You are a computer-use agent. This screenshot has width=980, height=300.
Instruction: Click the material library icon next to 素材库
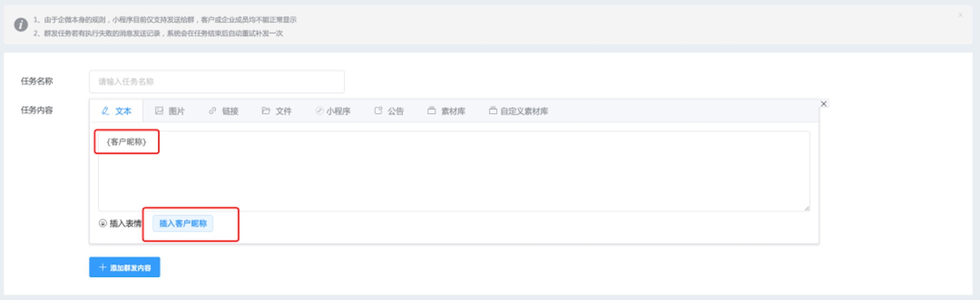pyautogui.click(x=431, y=111)
